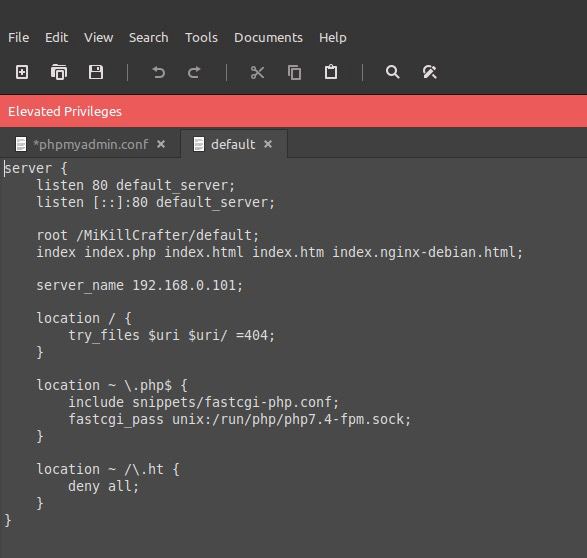Open the Edit menu
This screenshot has width=587, height=558.
[57, 37]
